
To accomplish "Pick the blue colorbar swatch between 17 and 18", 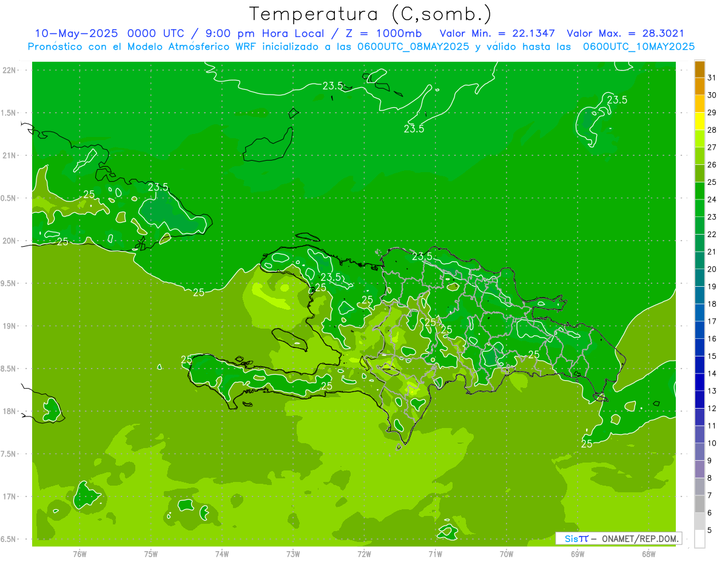I will click(x=699, y=313).
